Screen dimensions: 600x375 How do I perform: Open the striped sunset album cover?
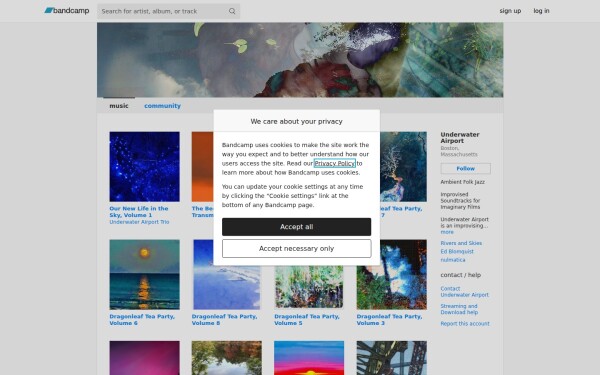tap(309, 358)
